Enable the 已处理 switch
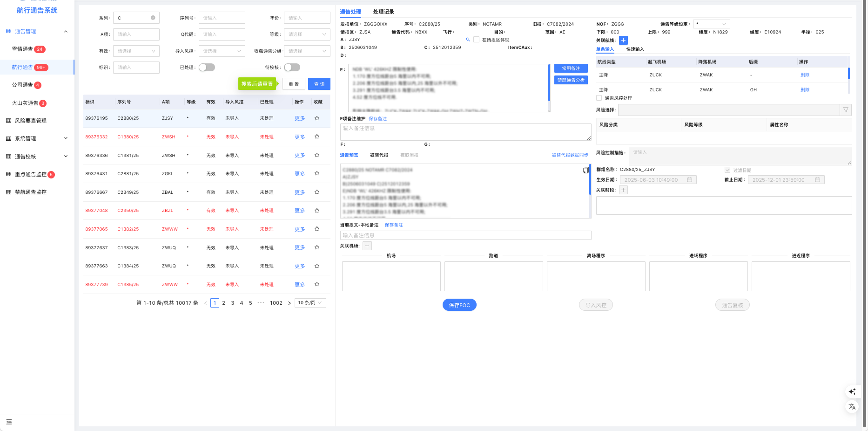The width and height of the screenshot is (868, 431). (x=207, y=67)
